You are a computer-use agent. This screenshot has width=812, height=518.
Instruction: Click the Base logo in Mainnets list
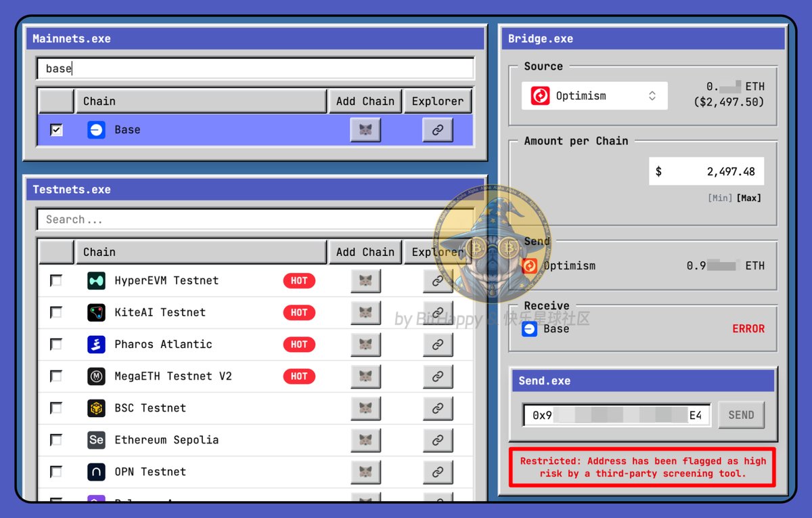pyautogui.click(x=96, y=130)
